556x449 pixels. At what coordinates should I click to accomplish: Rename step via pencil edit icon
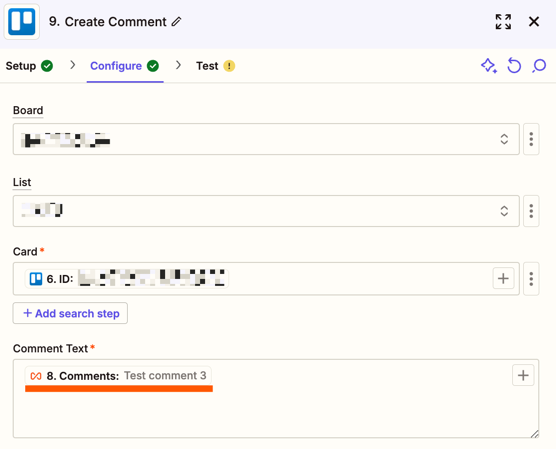coord(176,22)
